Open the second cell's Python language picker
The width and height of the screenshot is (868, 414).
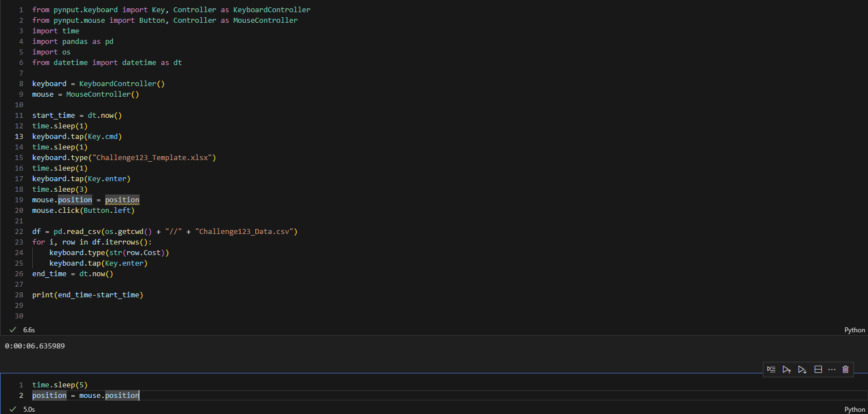pyautogui.click(x=855, y=410)
